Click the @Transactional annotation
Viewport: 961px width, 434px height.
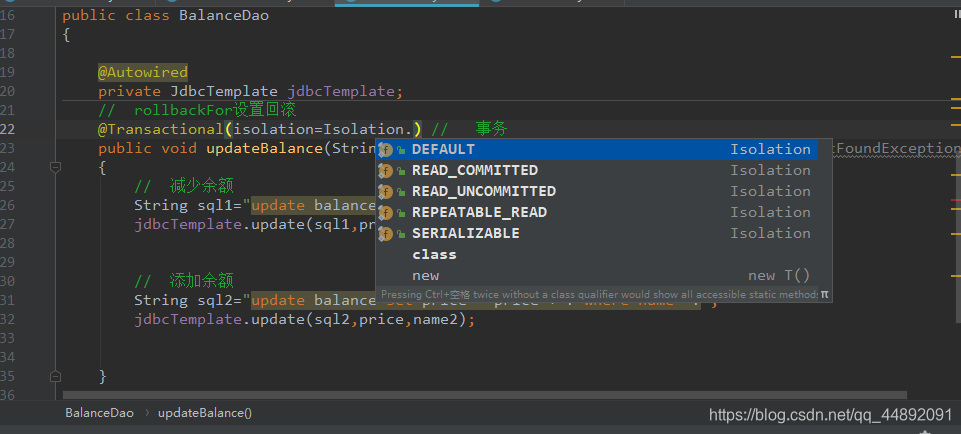point(161,129)
